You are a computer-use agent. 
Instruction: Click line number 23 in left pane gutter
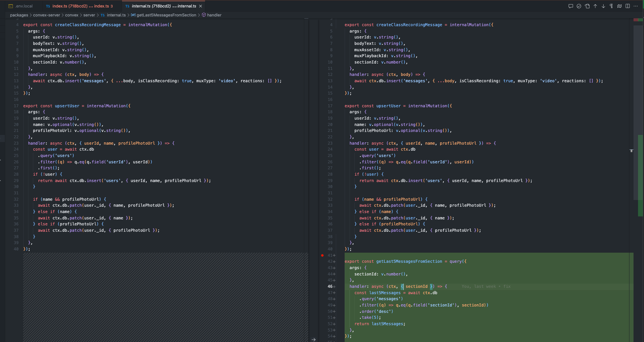coord(16,143)
